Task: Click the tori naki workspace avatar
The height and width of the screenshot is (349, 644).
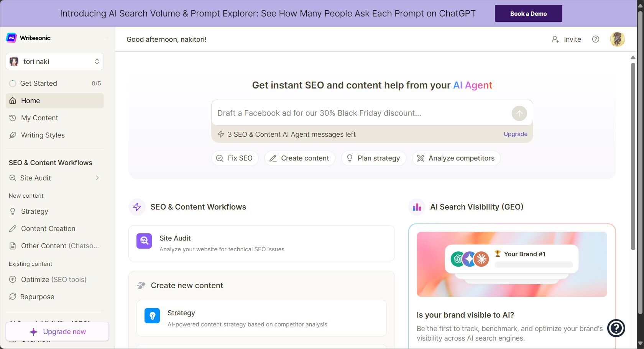Action: pyautogui.click(x=14, y=62)
